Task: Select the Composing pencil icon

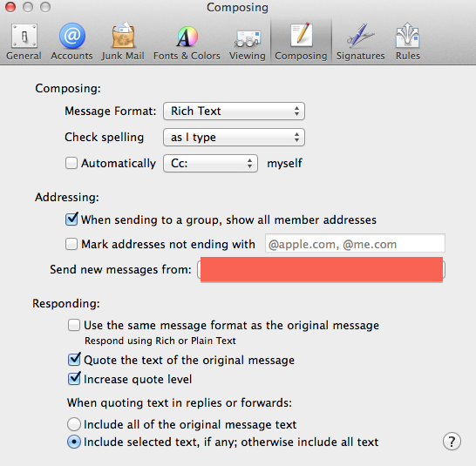Action: tap(301, 35)
